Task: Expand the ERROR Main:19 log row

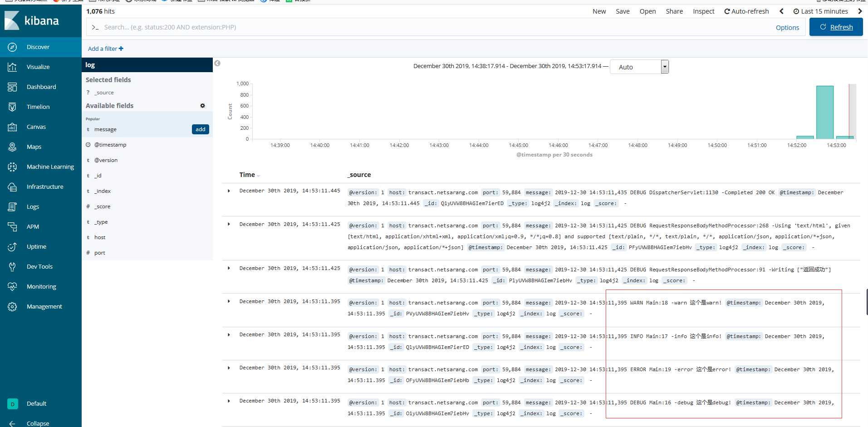Action: (229, 368)
